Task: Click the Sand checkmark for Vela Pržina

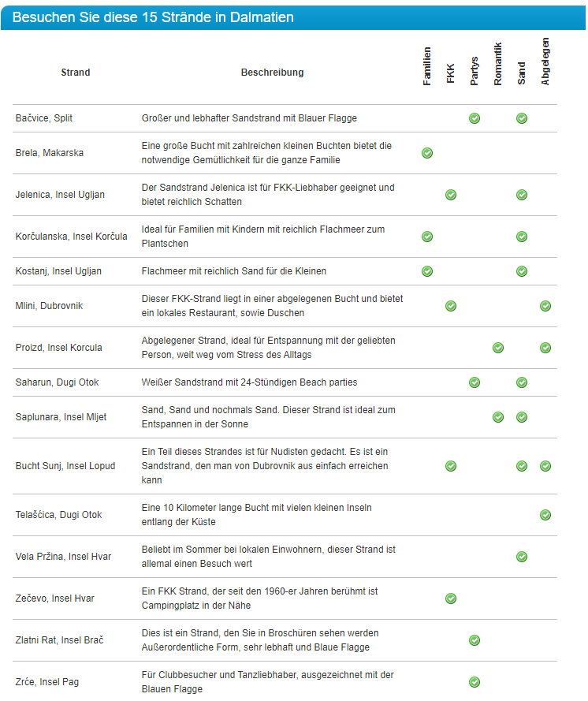Action: 522,557
